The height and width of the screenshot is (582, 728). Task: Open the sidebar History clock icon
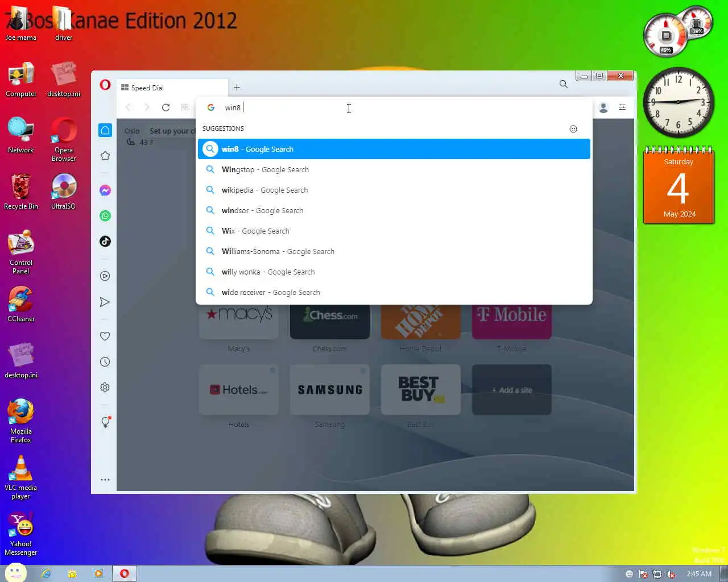coord(105,362)
